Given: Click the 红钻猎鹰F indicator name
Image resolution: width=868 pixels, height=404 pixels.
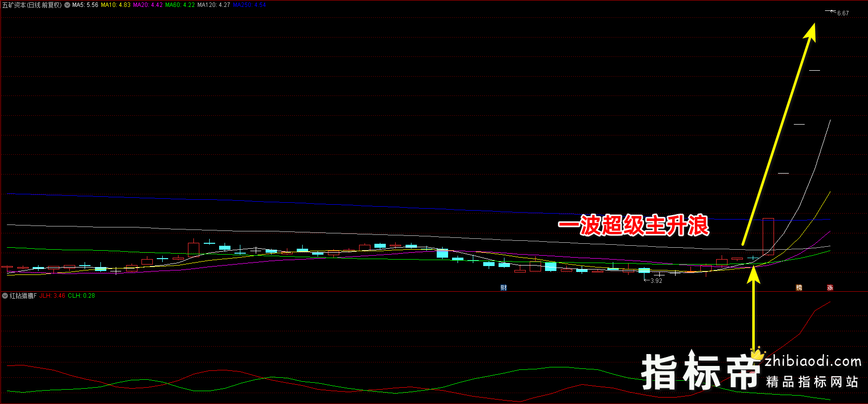Looking at the screenshot, I should pos(23,296).
